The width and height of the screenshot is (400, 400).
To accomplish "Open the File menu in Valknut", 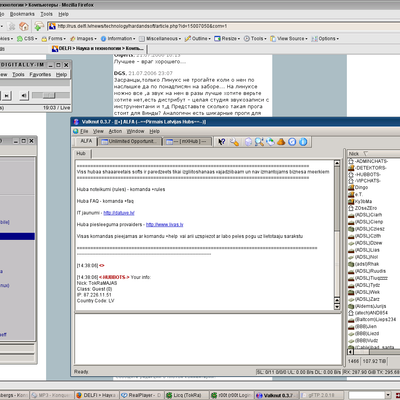I will pos(84,131).
